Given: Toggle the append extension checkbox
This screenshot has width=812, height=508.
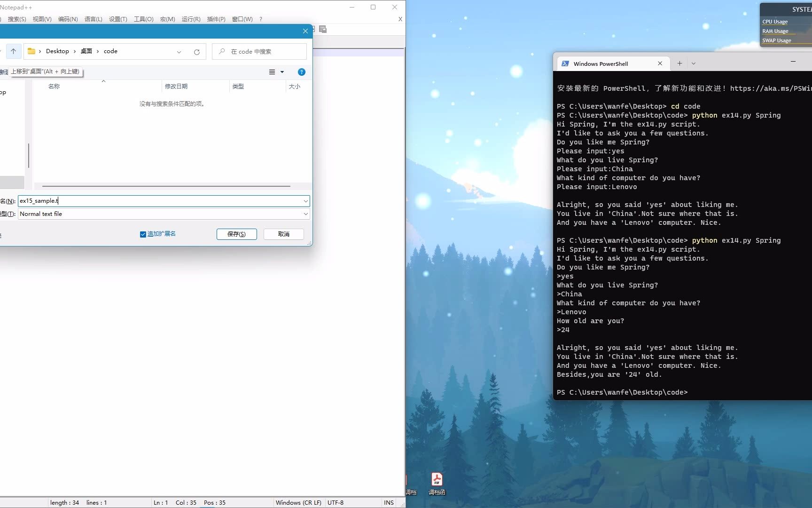Looking at the screenshot, I should click(x=143, y=234).
